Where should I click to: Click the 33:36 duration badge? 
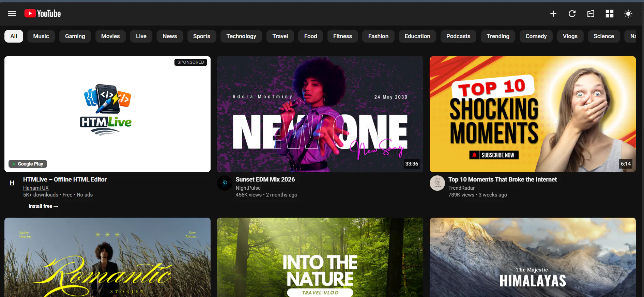(x=412, y=164)
